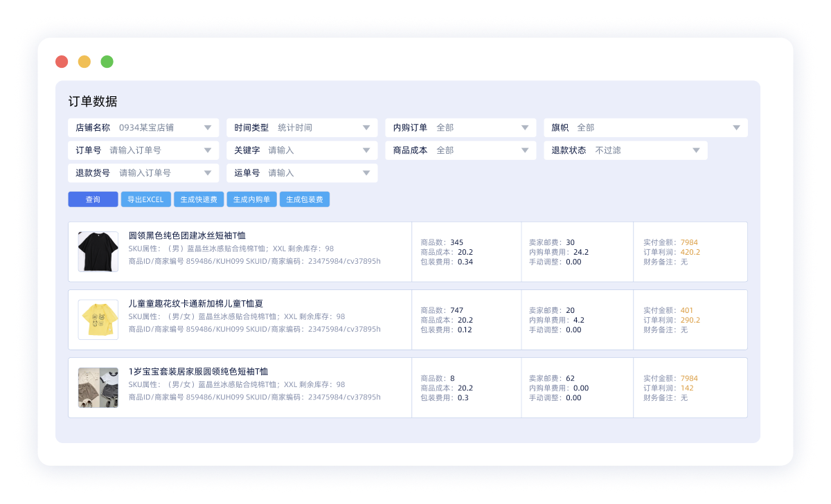Click 实付金额 value 401

687,310
